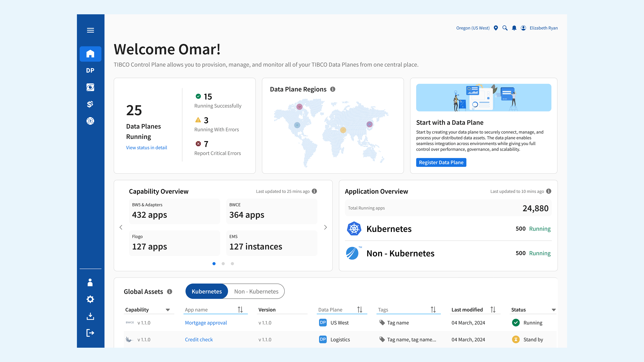
Task: Log out using the sidebar exit icon
Action: coord(90,333)
